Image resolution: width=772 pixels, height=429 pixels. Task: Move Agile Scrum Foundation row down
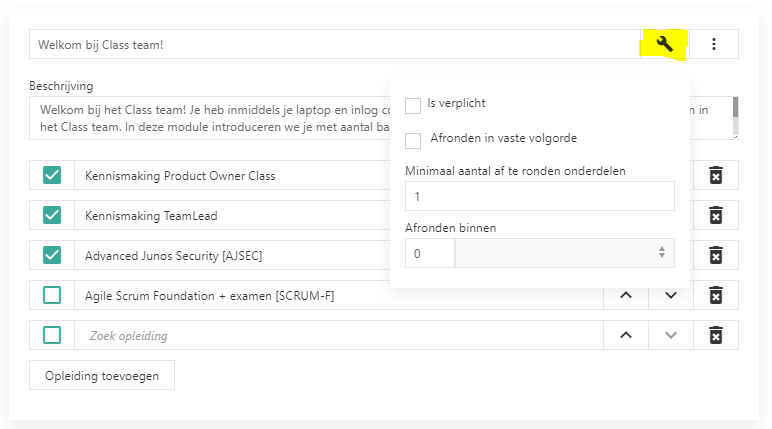(x=671, y=295)
